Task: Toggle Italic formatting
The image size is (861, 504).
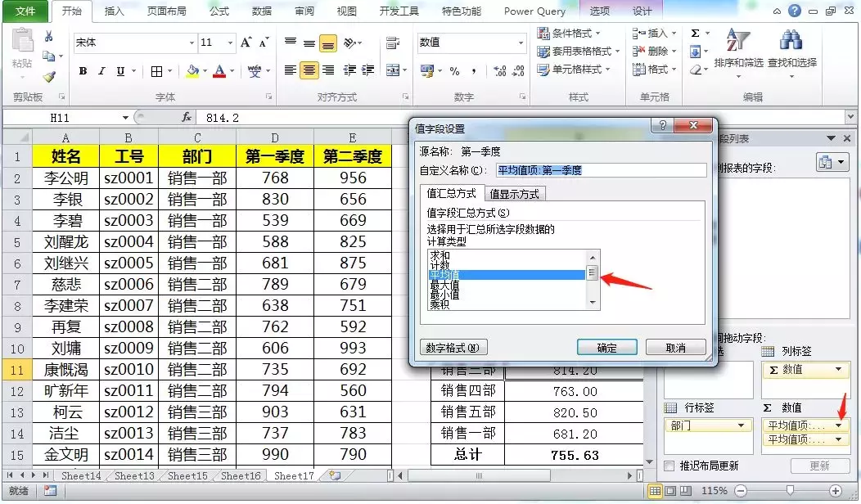Action: pos(101,71)
